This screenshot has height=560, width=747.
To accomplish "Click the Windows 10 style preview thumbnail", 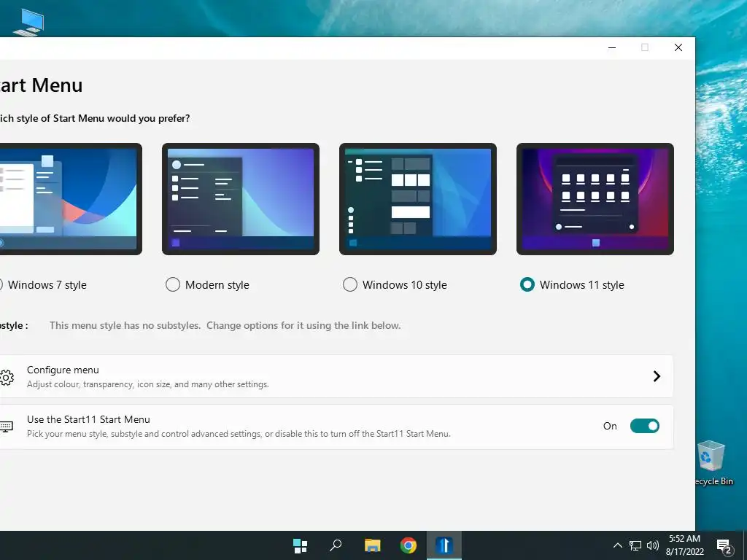I will tap(418, 199).
